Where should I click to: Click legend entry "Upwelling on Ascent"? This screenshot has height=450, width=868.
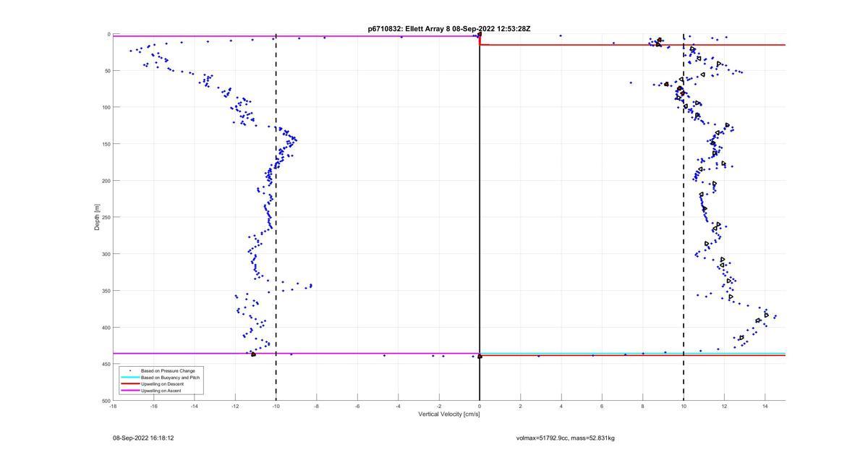(161, 391)
